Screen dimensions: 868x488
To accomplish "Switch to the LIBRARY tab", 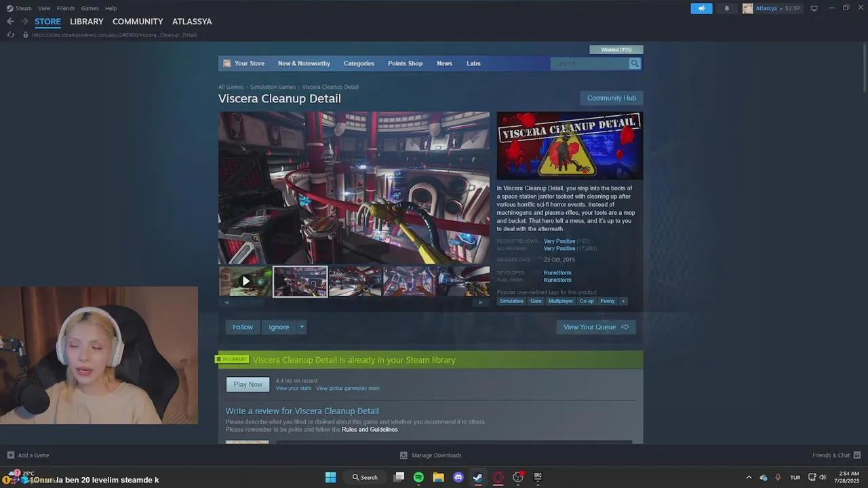I will [87, 22].
